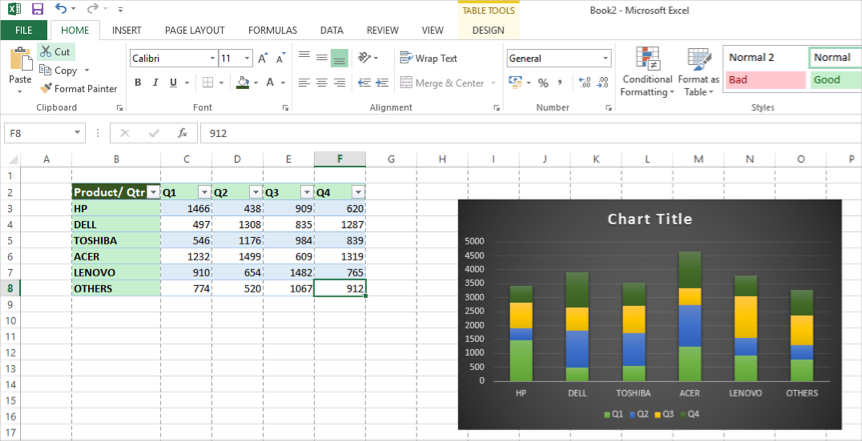The image size is (862, 441).
Task: Toggle Wrap Text for the cell
Action: point(428,58)
